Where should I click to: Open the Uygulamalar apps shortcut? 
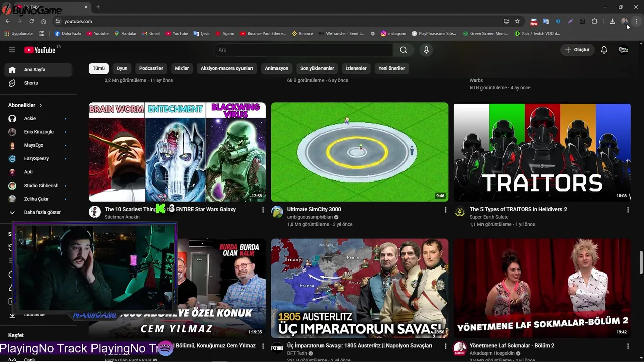tap(19, 34)
